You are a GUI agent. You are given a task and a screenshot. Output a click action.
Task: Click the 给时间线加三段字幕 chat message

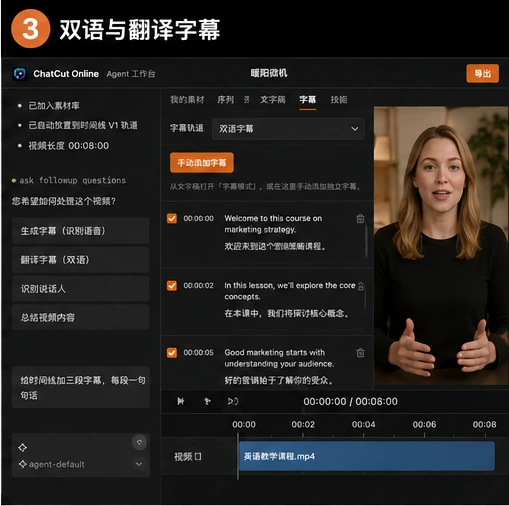[81, 387]
